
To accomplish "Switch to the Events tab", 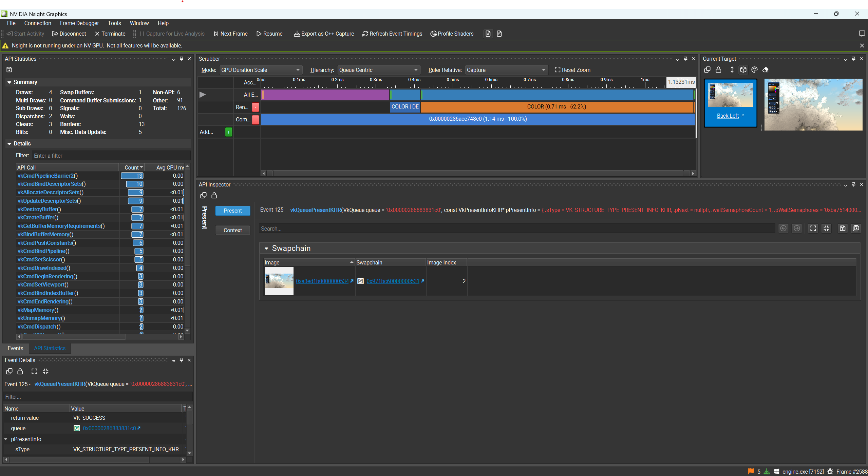I will pyautogui.click(x=15, y=348).
